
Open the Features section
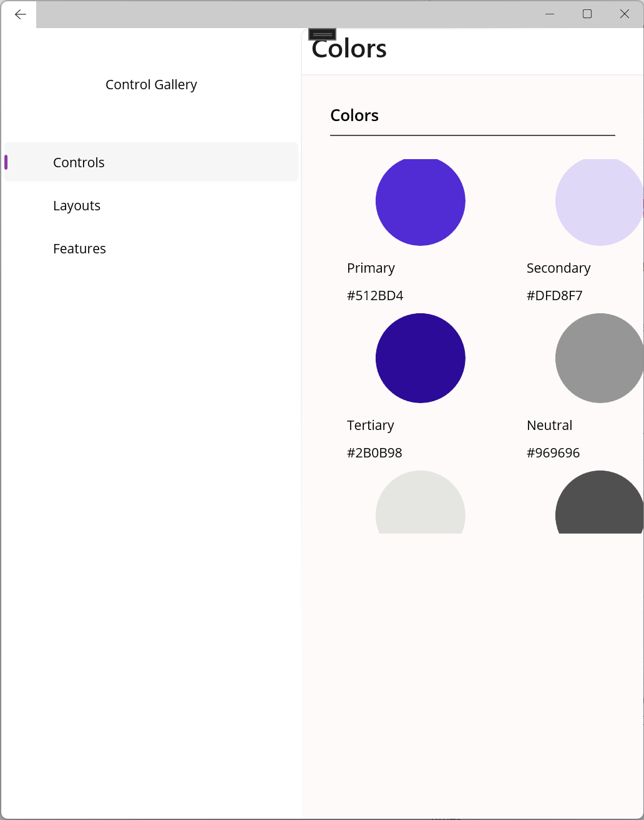pyautogui.click(x=79, y=248)
